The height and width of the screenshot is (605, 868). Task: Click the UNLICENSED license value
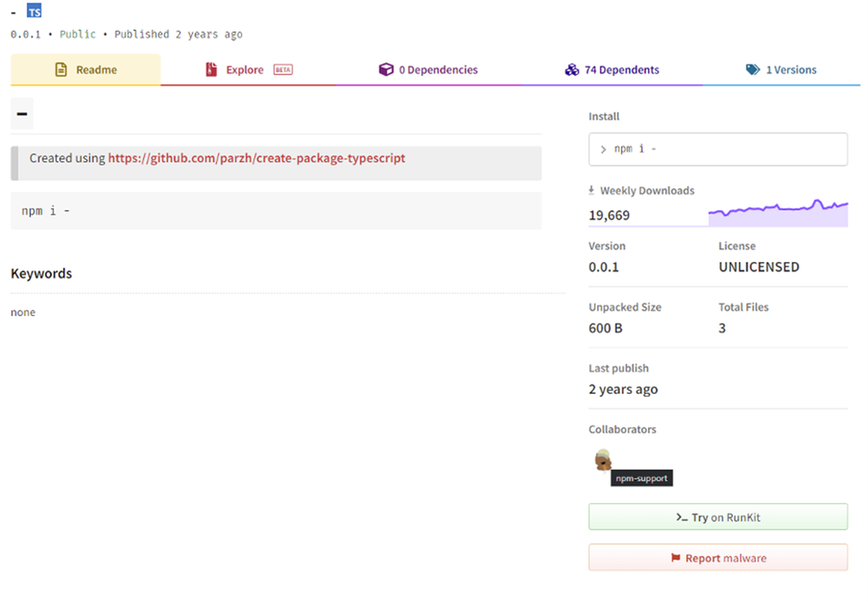point(759,267)
